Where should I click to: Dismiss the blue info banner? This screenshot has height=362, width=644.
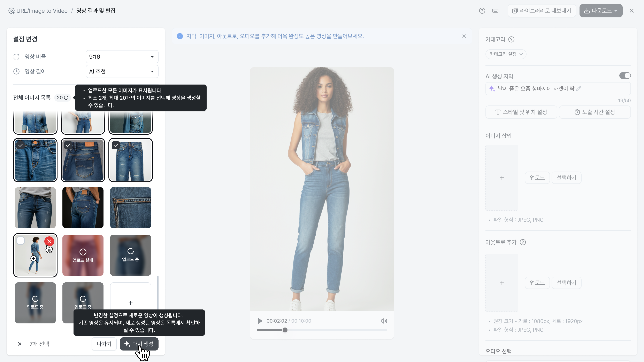[x=464, y=36]
